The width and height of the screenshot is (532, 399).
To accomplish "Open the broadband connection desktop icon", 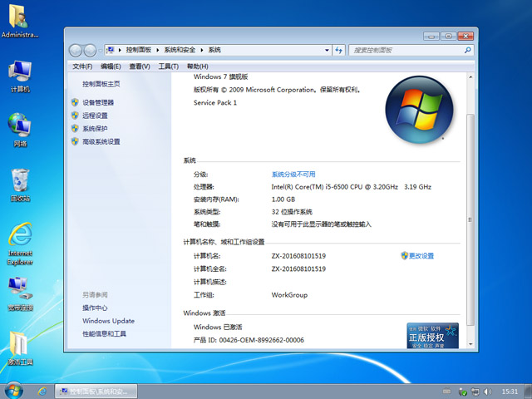I will pyautogui.click(x=20, y=294).
